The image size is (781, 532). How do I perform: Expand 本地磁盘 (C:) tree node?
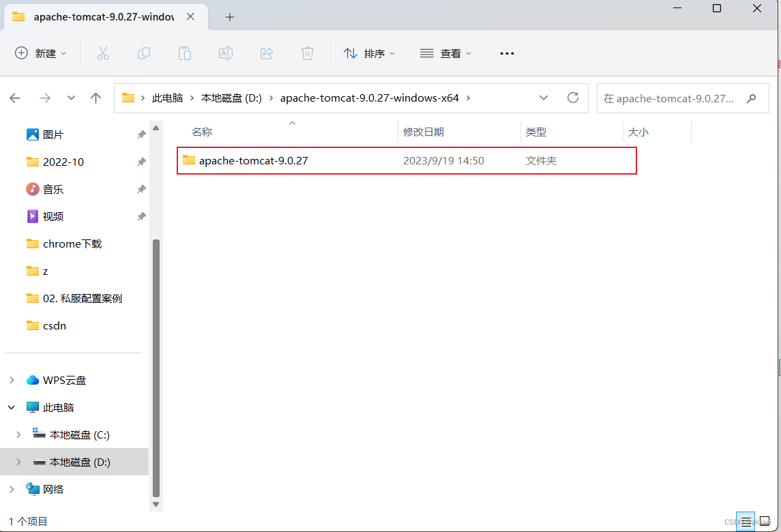pos(18,435)
